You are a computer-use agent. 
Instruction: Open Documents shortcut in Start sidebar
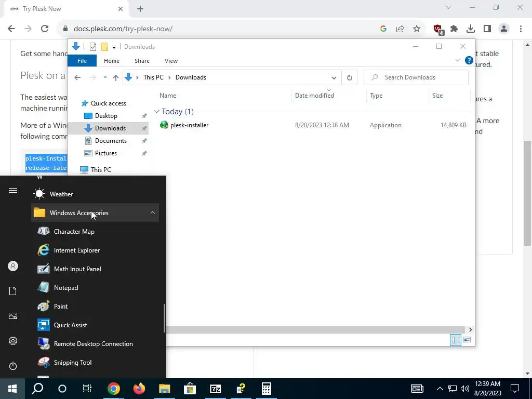(13, 291)
